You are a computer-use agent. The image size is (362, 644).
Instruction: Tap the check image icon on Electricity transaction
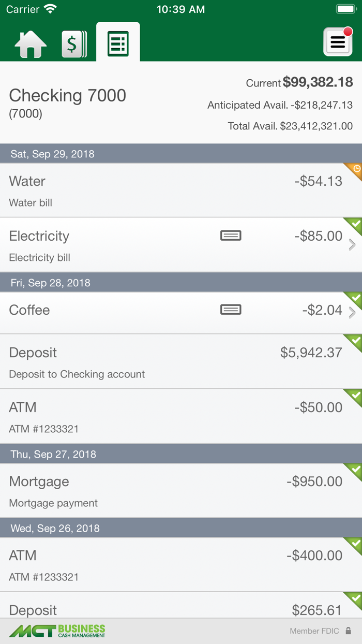(x=231, y=235)
